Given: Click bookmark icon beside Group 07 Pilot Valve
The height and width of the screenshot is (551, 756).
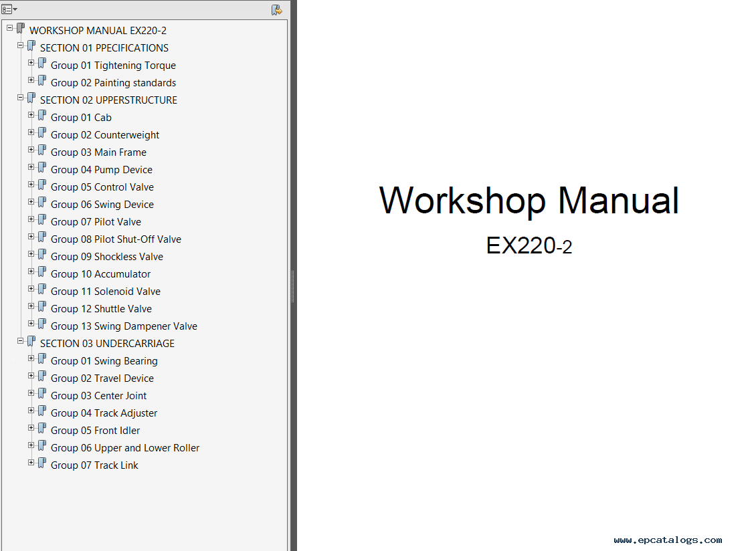Looking at the screenshot, I should click(42, 219).
